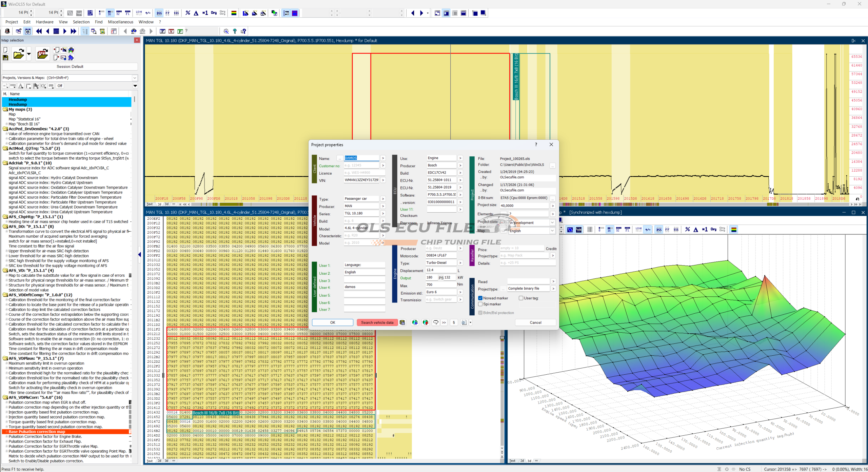Open the Project state dropdown

click(x=552, y=223)
